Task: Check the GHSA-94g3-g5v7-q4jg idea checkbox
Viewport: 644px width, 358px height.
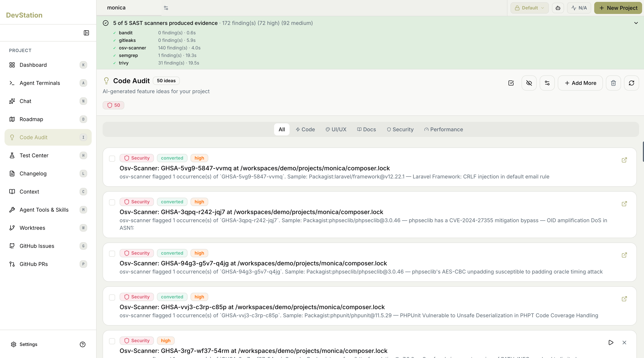Action: [x=112, y=254]
